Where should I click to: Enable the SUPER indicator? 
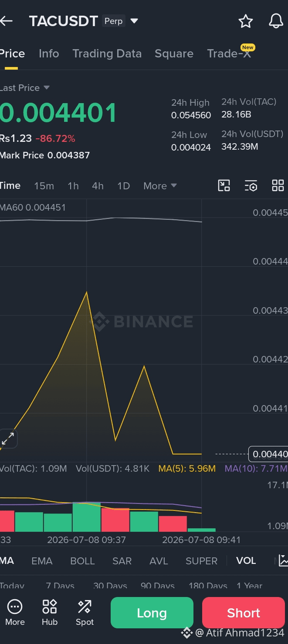point(201,561)
